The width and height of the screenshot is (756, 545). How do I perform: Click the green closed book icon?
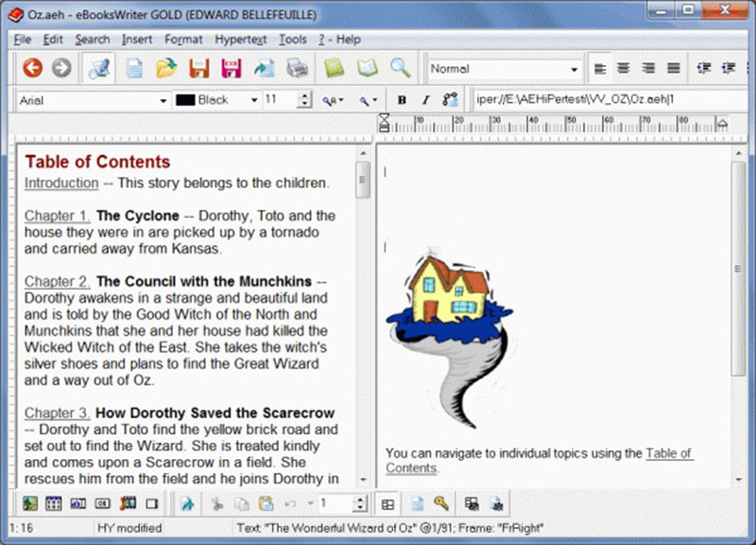pyautogui.click(x=335, y=68)
